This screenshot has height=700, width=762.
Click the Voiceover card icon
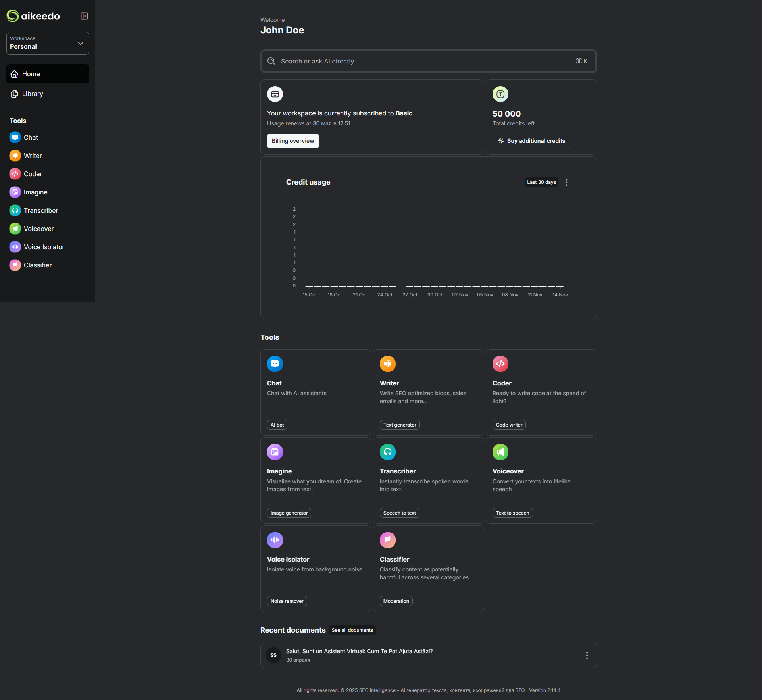click(x=500, y=452)
